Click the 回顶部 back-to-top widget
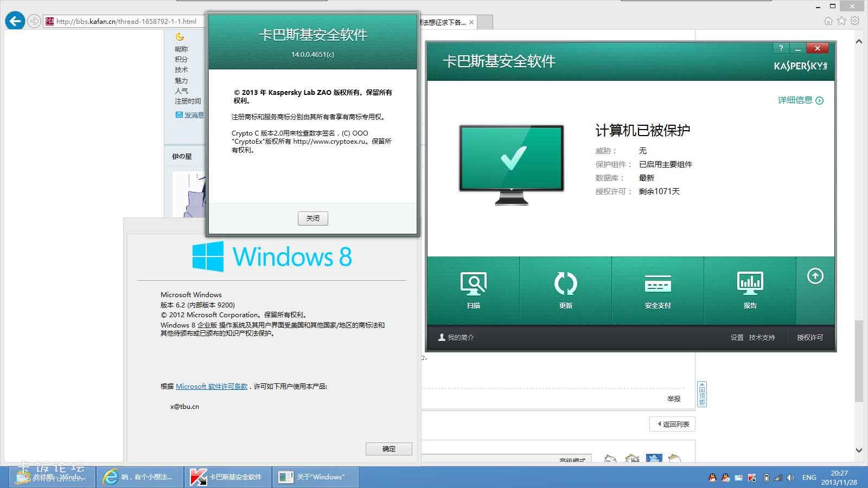Image resolution: width=868 pixels, height=488 pixels. point(701,394)
